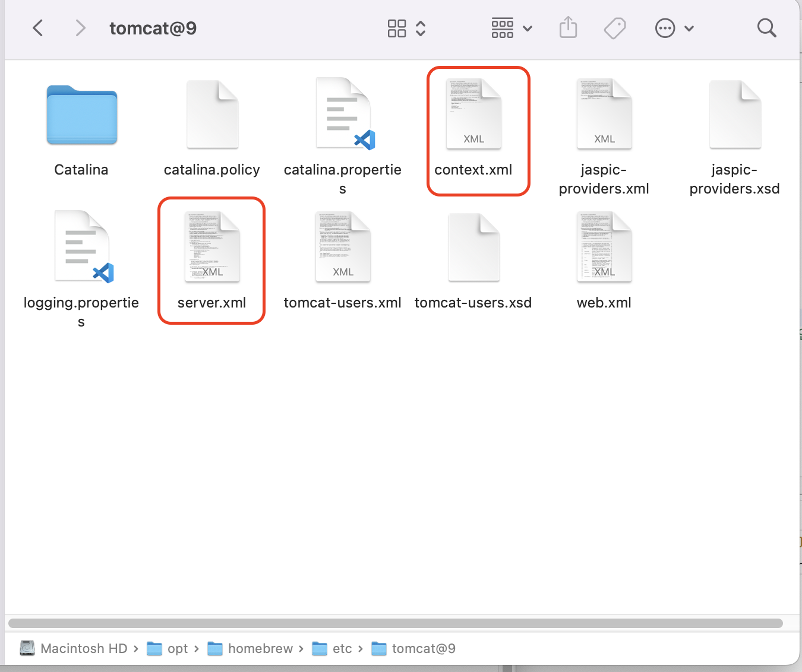Click the tomcat@9 window title
Image resolution: width=802 pixels, height=672 pixels.
coord(153,28)
